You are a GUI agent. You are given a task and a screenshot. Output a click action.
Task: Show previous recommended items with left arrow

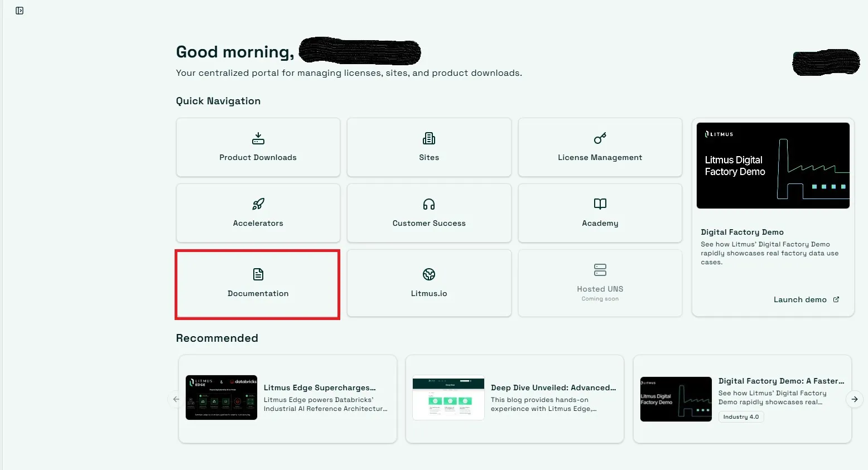click(176, 399)
